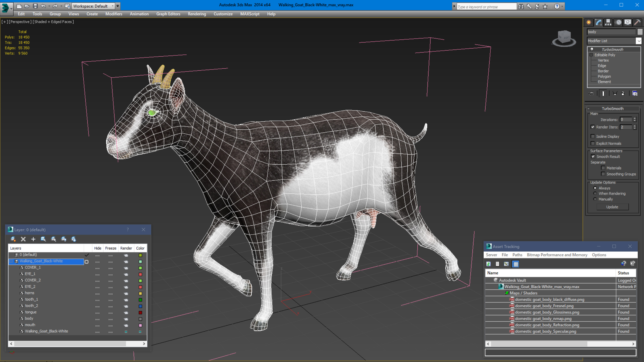644x362 pixels.
Task: Click the key Subscription Center icon
Action: click(529, 6)
